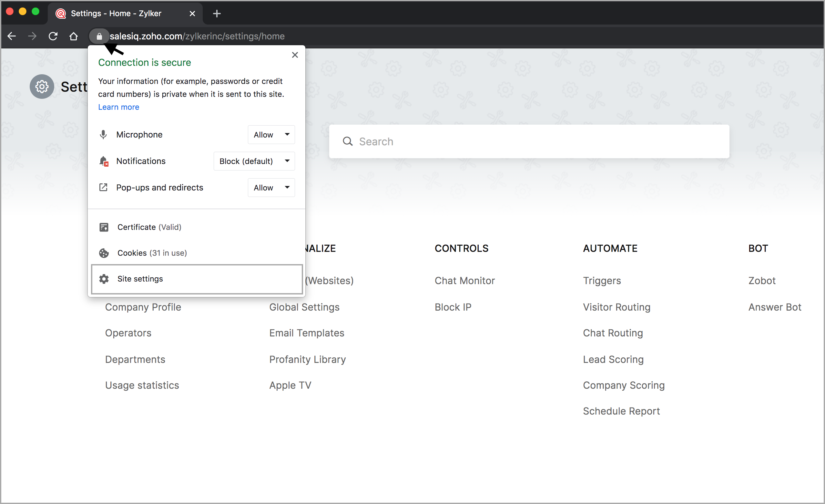Go back with the back arrow
Image resolution: width=825 pixels, height=504 pixels.
(x=12, y=36)
